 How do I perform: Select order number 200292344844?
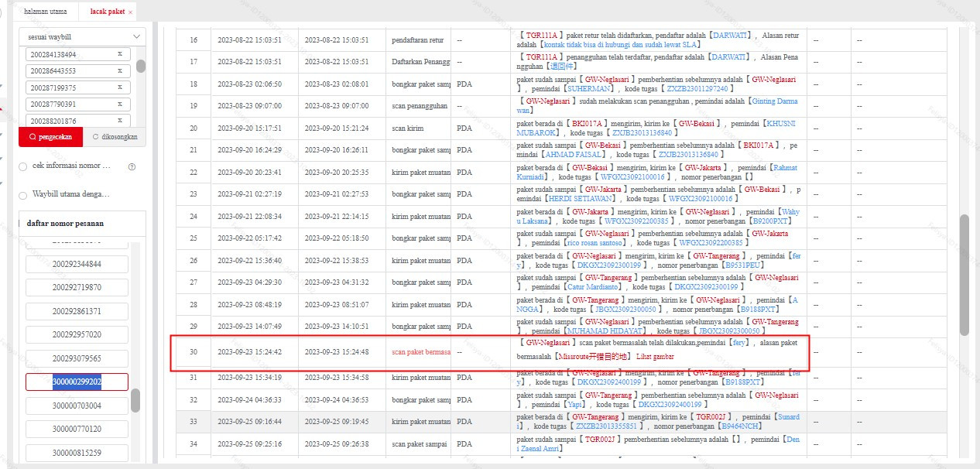coord(77,264)
